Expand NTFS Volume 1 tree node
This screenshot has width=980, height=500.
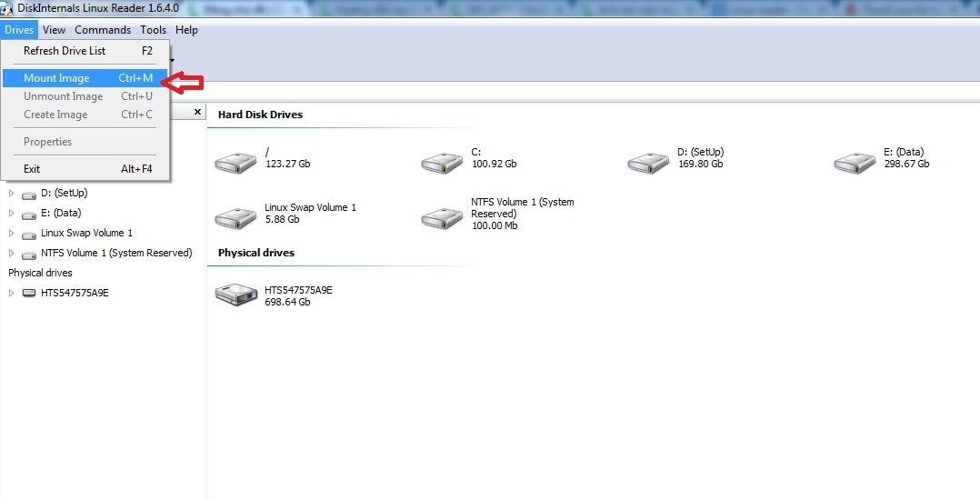click(11, 253)
